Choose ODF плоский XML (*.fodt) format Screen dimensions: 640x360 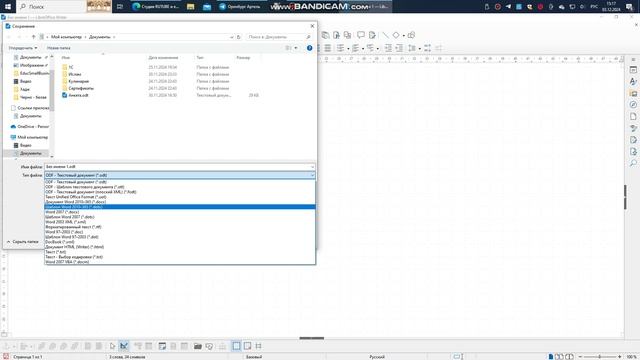coord(180,192)
